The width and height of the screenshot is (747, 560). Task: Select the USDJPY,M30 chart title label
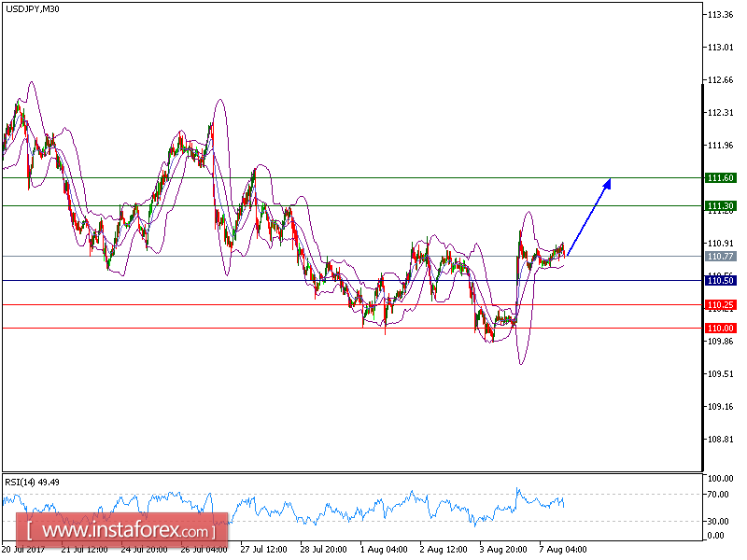click(x=34, y=10)
